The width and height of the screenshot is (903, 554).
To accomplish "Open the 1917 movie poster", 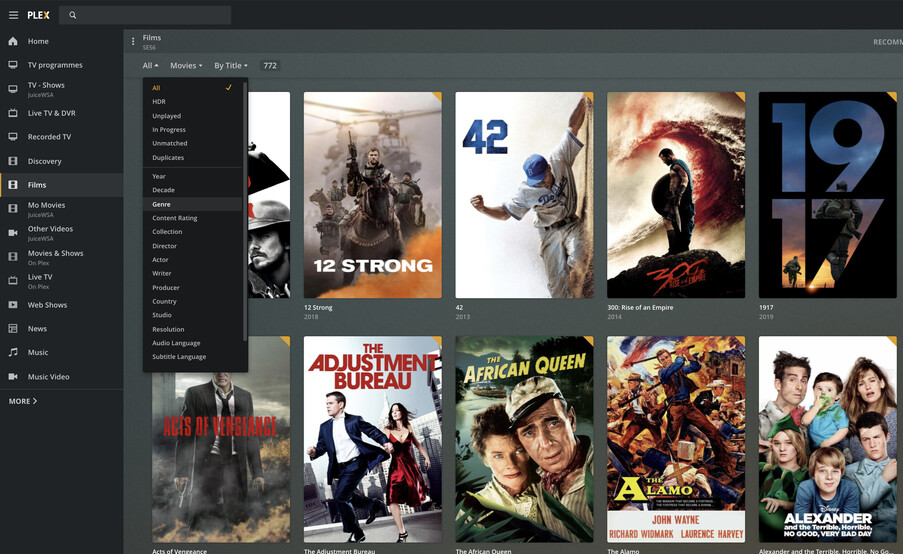I will [x=828, y=195].
